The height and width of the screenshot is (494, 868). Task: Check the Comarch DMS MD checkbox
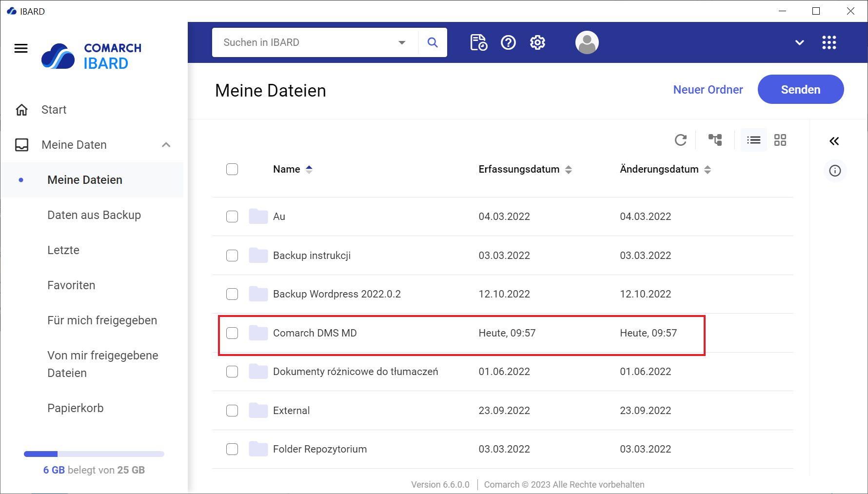tap(232, 333)
